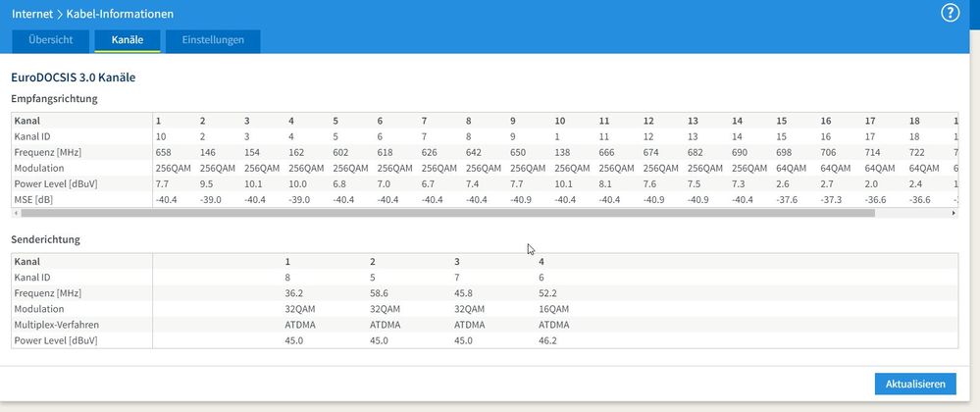Click upstream power level 46.2

[546, 340]
